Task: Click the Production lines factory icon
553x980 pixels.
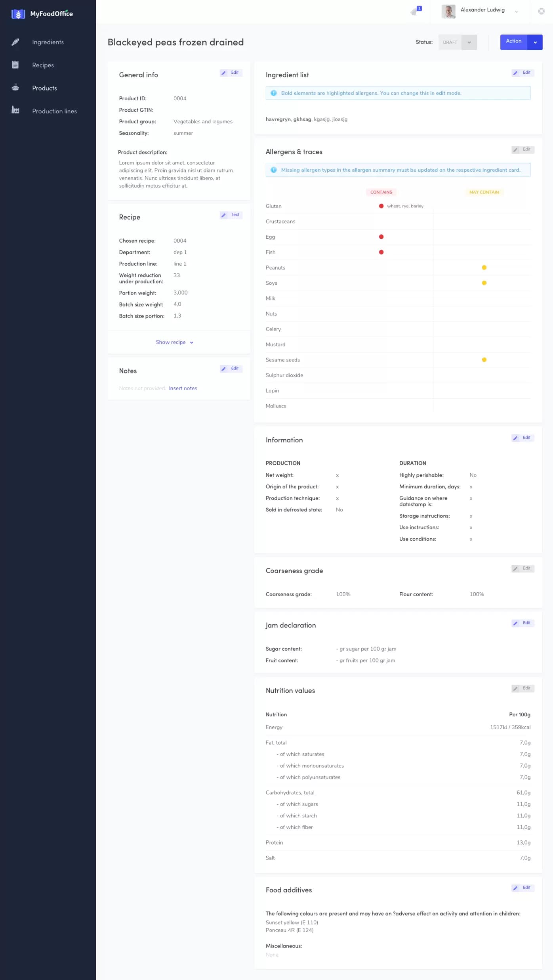Action: (15, 110)
